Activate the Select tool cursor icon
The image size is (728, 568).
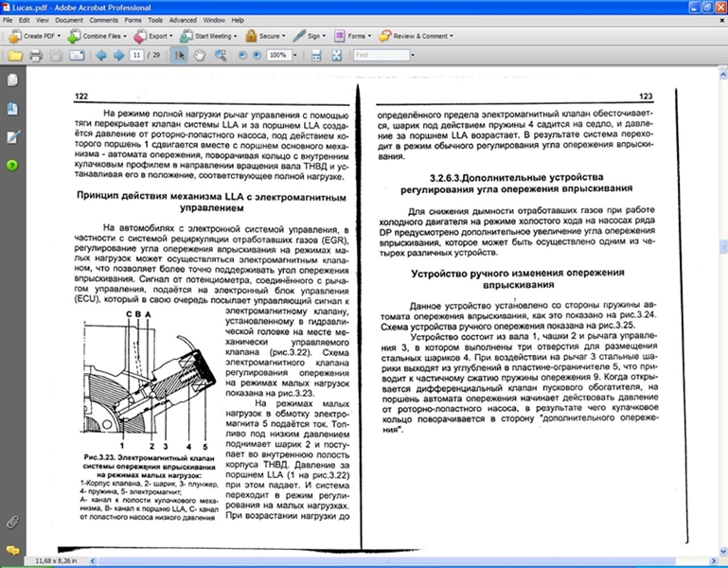(180, 56)
